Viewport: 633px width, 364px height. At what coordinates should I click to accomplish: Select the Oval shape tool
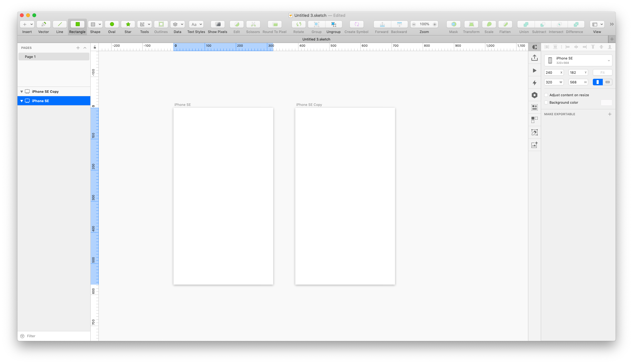point(112,24)
